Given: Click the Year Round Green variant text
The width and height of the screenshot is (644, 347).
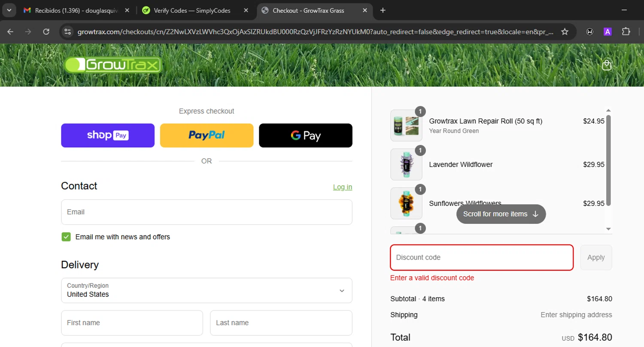Looking at the screenshot, I should [454, 131].
